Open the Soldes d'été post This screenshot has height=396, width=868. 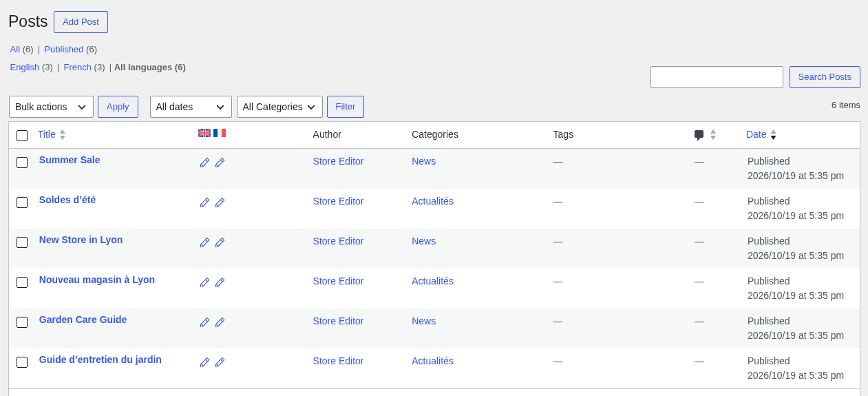[x=67, y=200]
